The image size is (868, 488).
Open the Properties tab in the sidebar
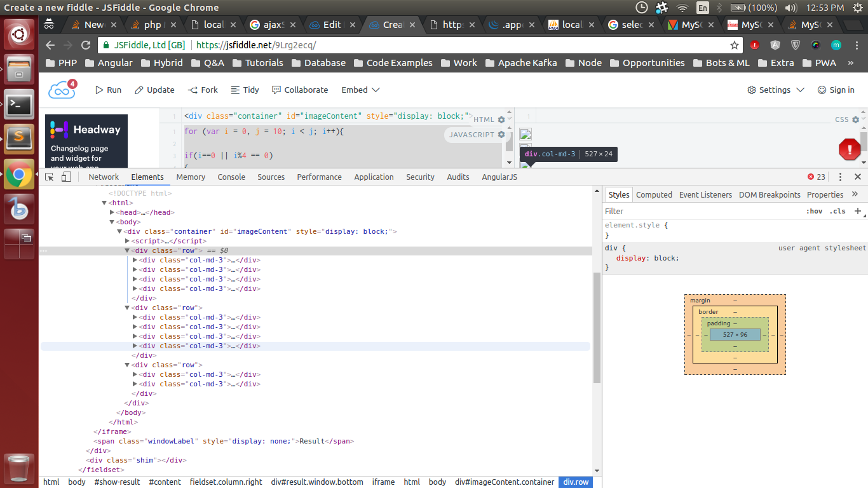click(x=825, y=195)
